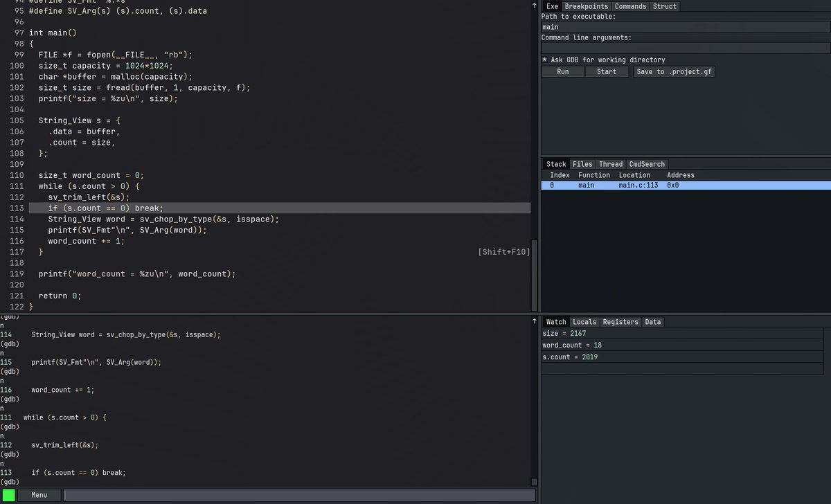This screenshot has width=831, height=504.
Task: Click the Path to executable field
Action: [x=686, y=27]
